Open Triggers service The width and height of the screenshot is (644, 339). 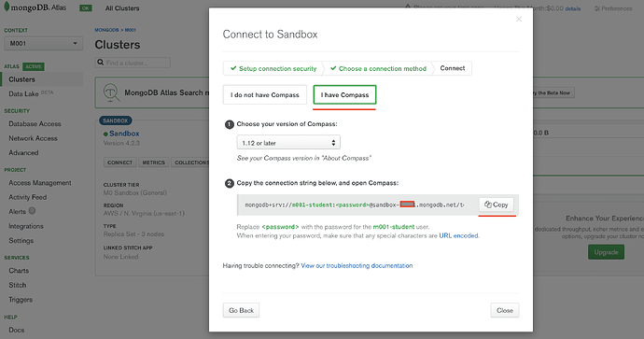tap(21, 300)
